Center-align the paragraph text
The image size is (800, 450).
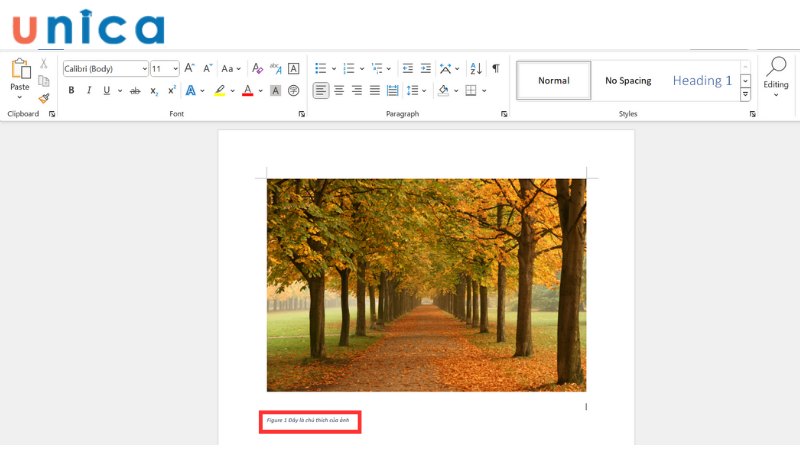coord(339,90)
